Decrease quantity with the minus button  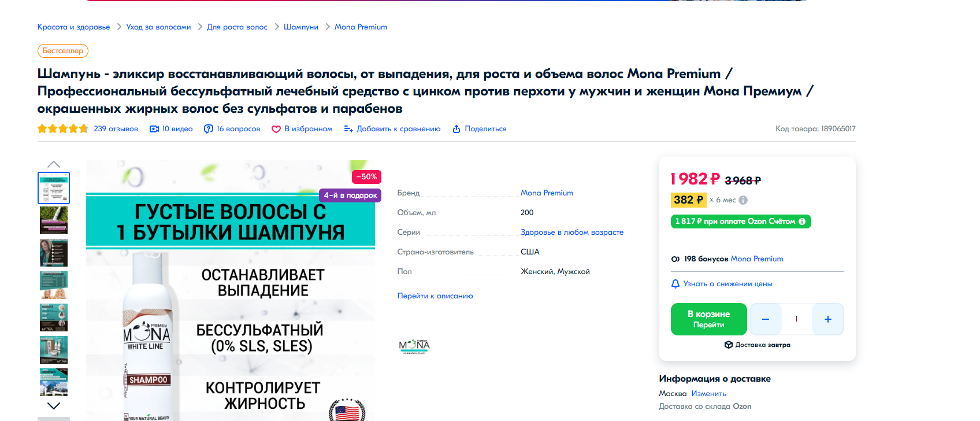[766, 319]
